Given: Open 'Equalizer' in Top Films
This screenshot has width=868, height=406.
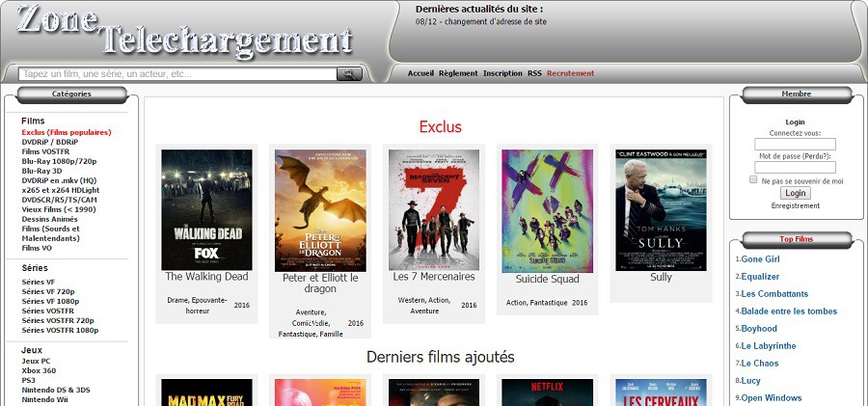Looking at the screenshot, I should click(760, 277).
